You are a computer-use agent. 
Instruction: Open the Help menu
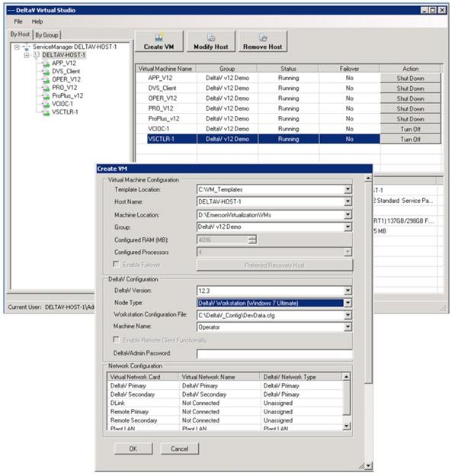click(x=37, y=21)
